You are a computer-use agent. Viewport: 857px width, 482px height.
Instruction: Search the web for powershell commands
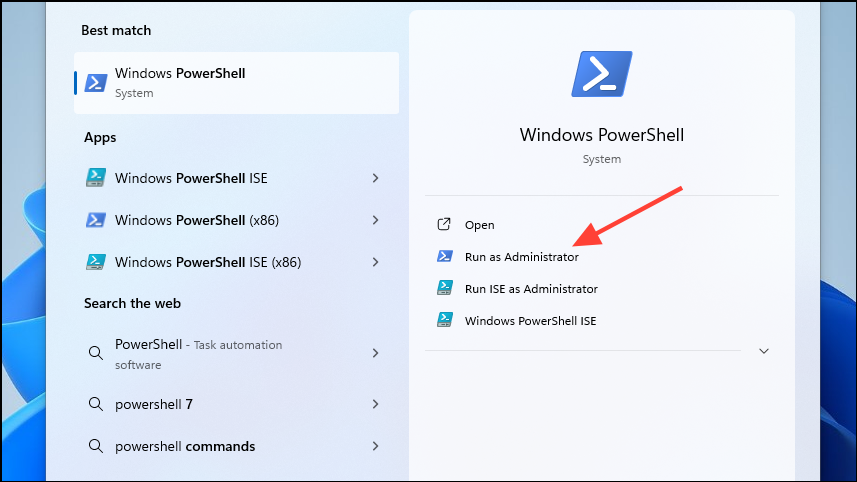point(236,446)
